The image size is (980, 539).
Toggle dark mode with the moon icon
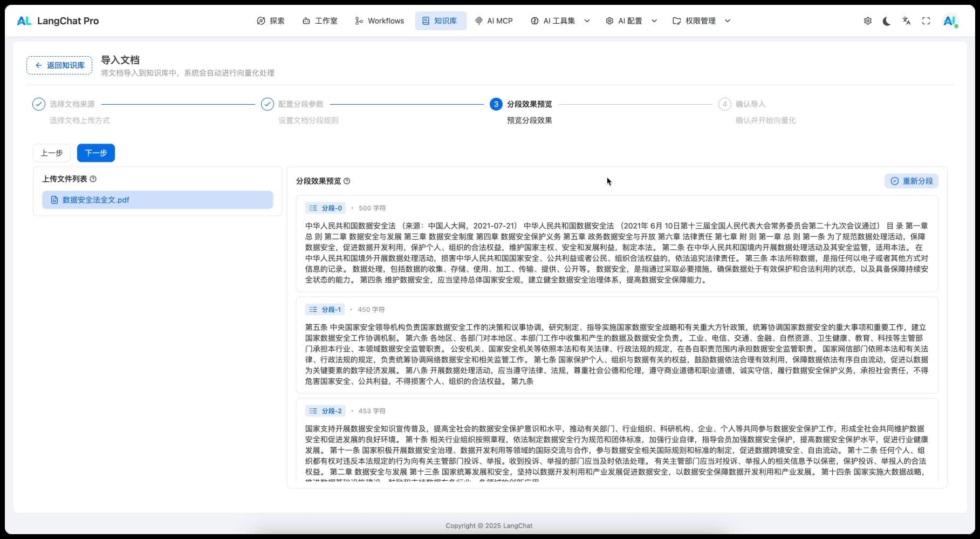[887, 21]
